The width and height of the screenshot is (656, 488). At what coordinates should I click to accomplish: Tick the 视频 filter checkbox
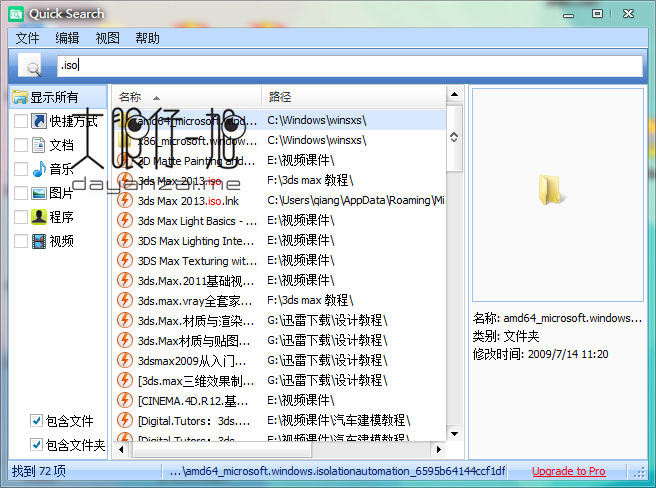tap(21, 241)
